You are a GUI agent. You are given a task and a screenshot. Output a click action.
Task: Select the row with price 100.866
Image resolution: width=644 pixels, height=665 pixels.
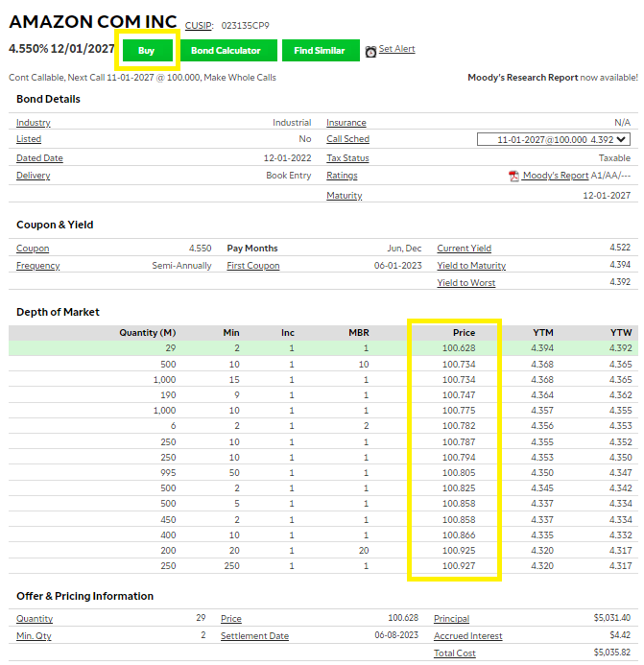click(x=323, y=535)
